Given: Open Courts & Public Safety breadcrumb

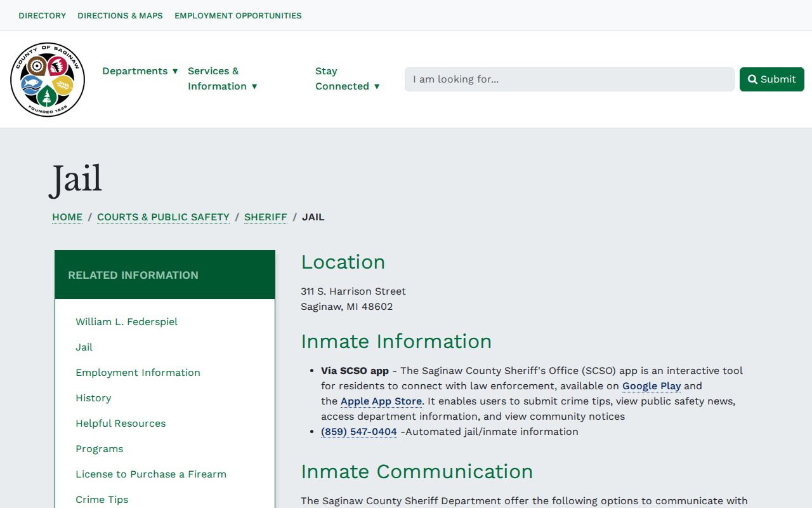Looking at the screenshot, I should 163,217.
